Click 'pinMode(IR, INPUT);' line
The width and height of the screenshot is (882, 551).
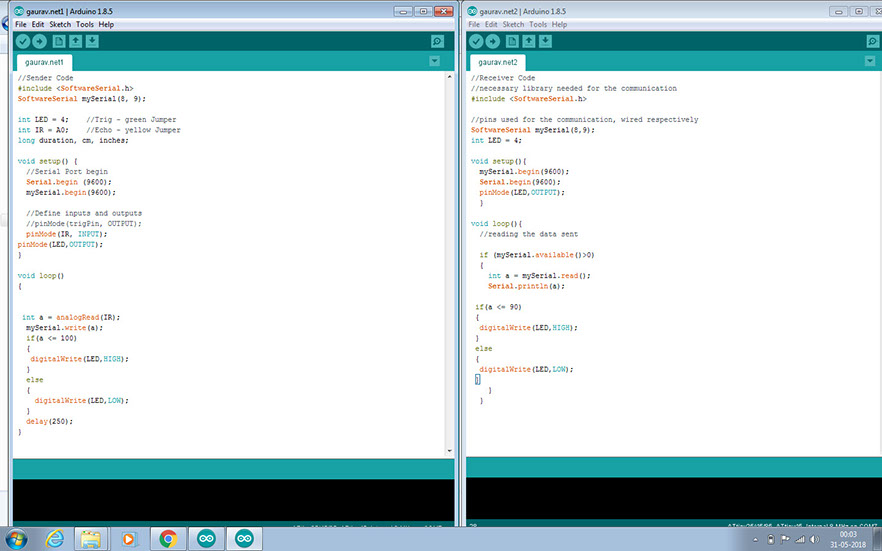[66, 234]
